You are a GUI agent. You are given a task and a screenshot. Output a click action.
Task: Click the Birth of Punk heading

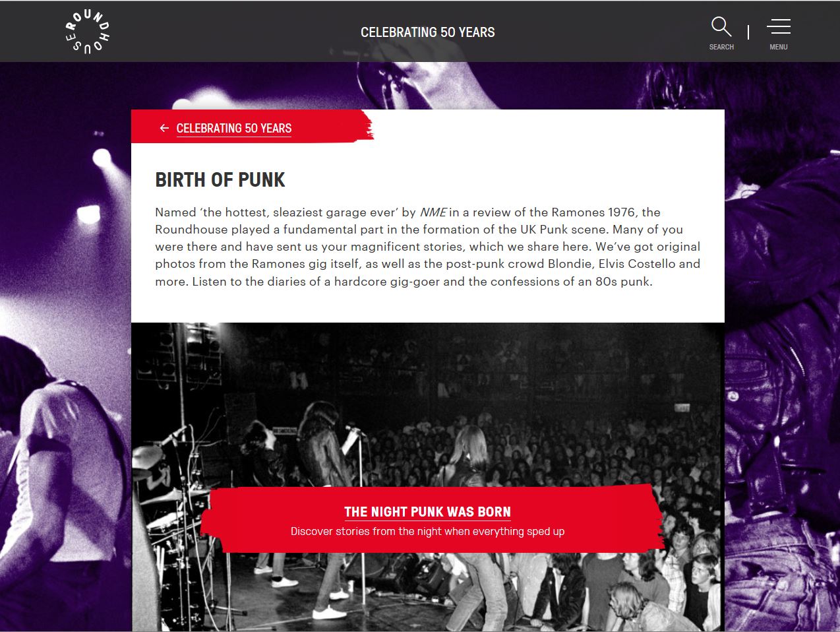220,179
